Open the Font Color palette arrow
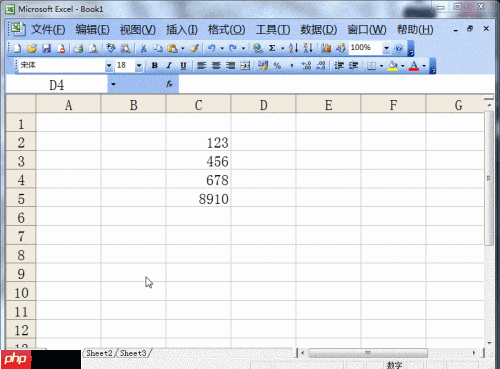The height and width of the screenshot is (369, 500). point(424,66)
